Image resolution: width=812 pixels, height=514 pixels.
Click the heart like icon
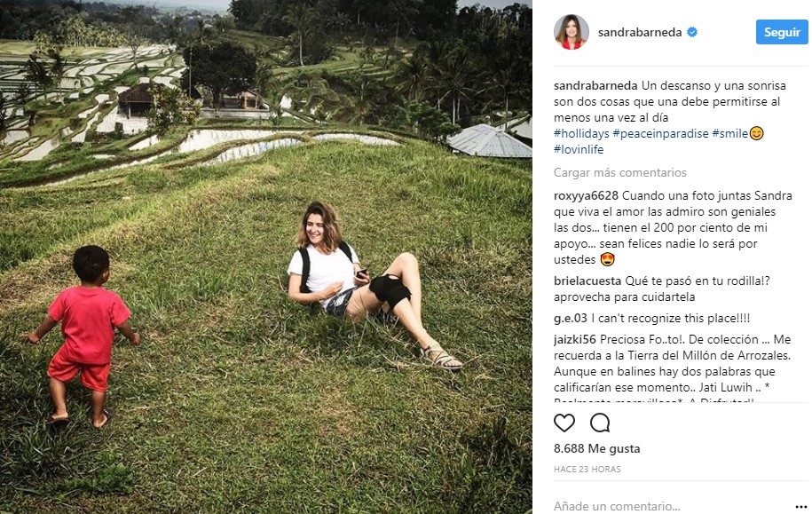click(564, 423)
